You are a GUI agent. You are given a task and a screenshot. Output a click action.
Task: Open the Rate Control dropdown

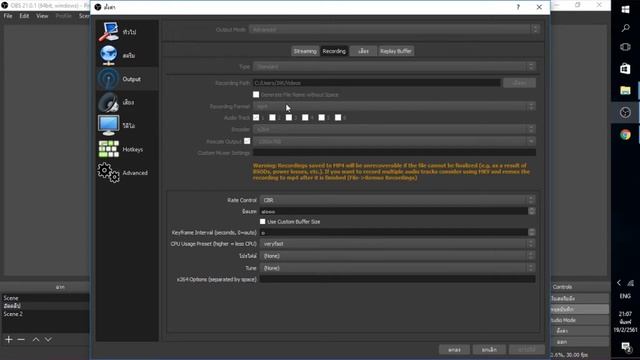click(x=398, y=200)
